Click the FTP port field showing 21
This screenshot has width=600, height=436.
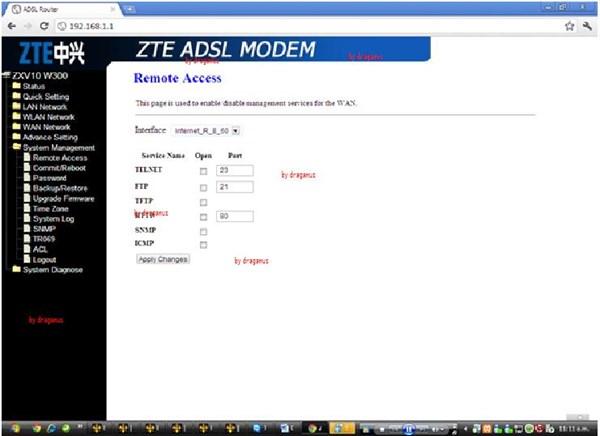[235, 187]
